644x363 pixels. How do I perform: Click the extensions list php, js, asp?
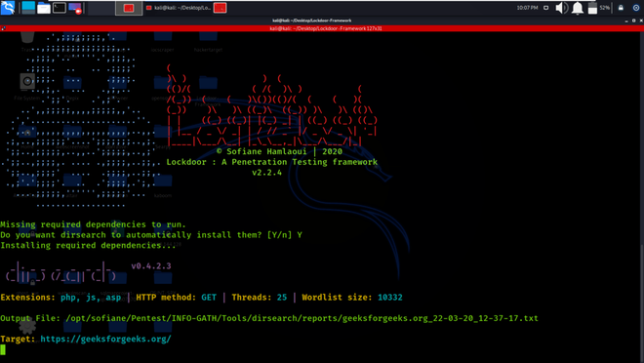tap(91, 298)
